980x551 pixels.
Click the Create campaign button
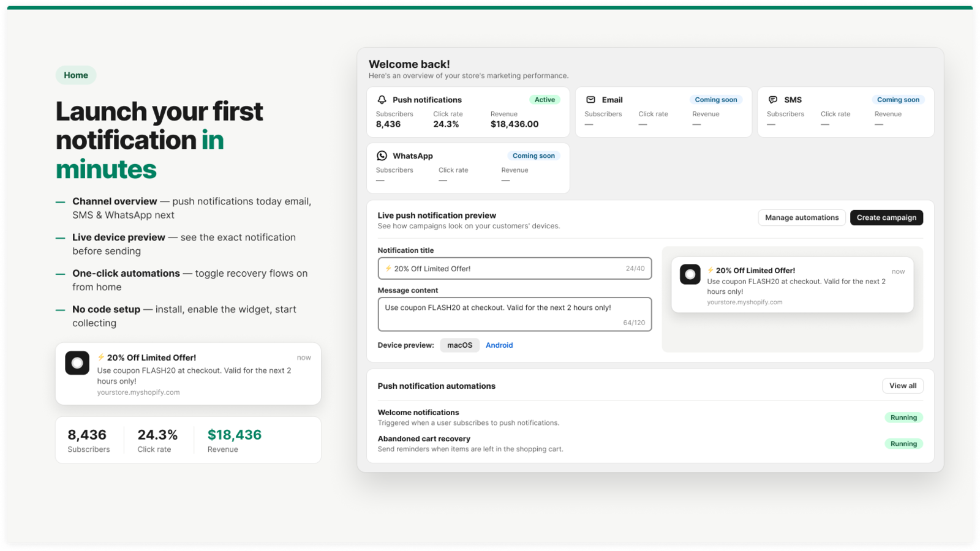click(x=886, y=217)
